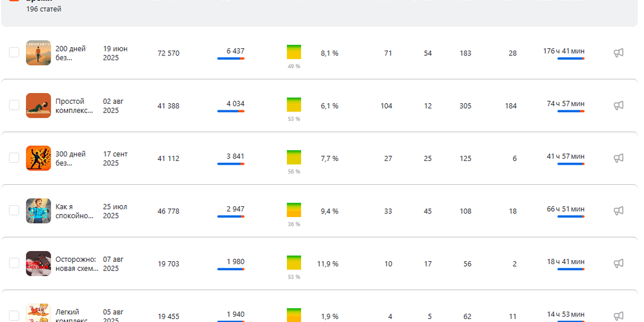Click the percentage 6,1 %
The width and height of the screenshot is (644, 322).
329,106
